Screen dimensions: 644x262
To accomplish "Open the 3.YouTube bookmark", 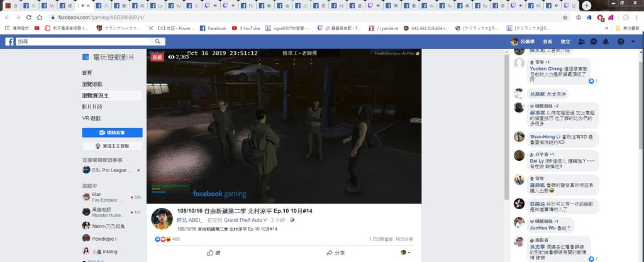I will click(246, 28).
